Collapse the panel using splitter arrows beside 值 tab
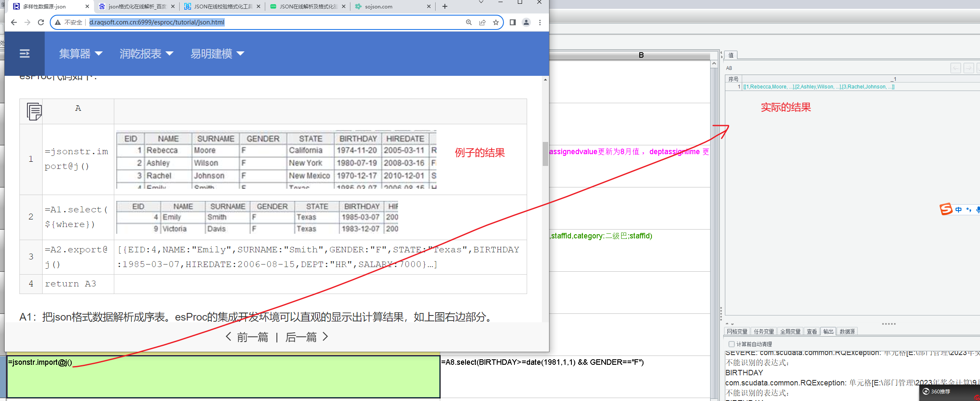Screen dimensions: 980x401 tap(721, 55)
